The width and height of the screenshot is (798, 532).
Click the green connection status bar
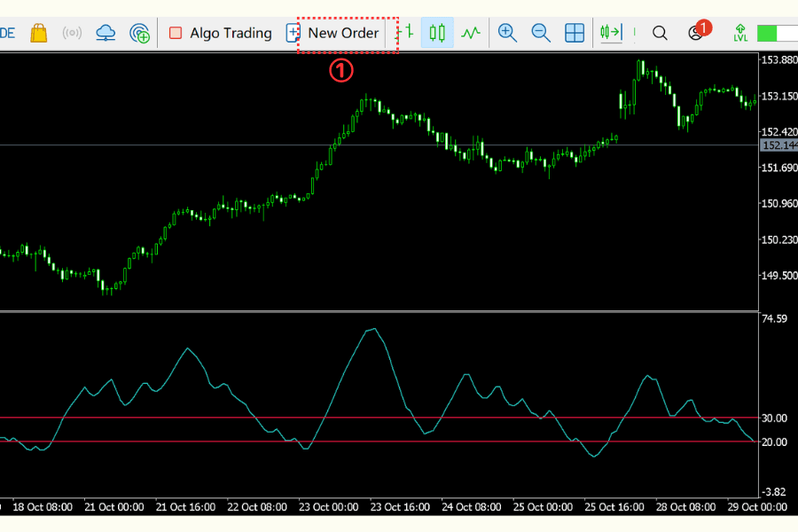(777, 34)
